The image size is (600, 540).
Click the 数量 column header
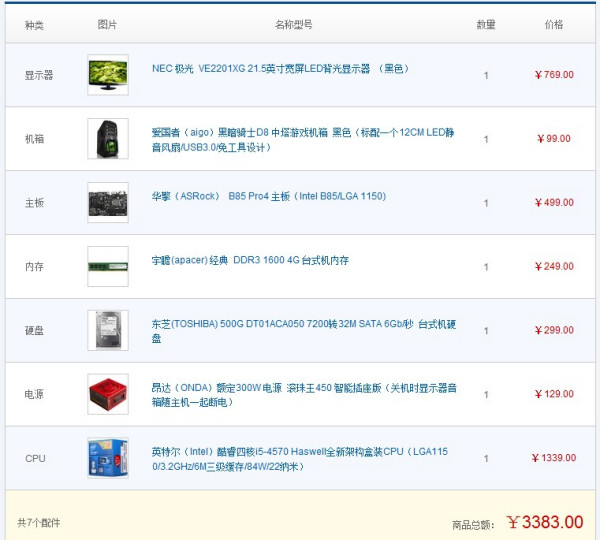coord(486,24)
